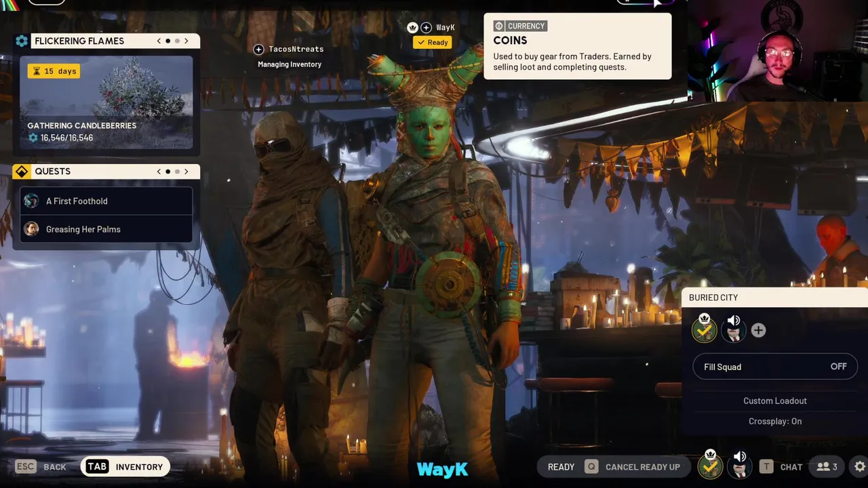The width and height of the screenshot is (868, 488).
Task: Open Inventory with the TAB button
Action: click(x=125, y=466)
